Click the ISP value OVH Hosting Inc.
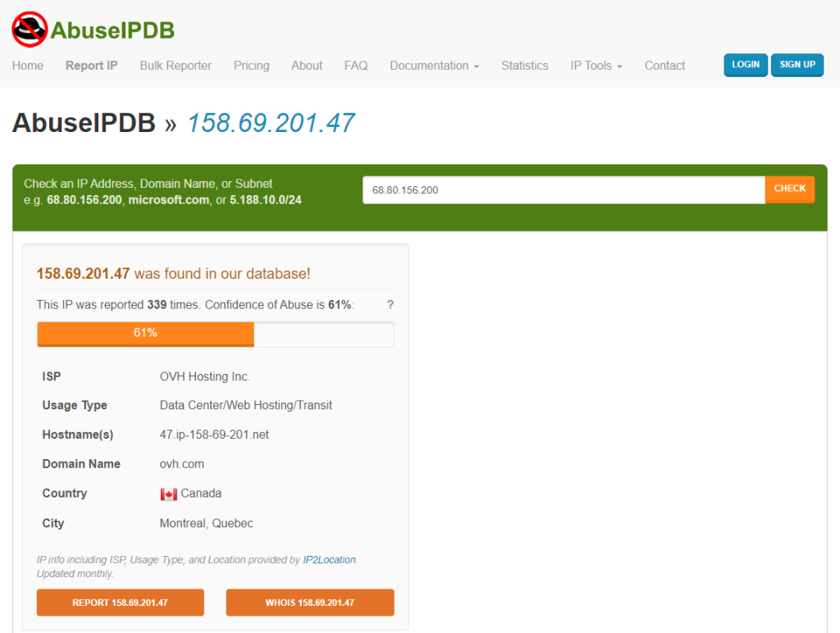The width and height of the screenshot is (840, 633). [x=204, y=376]
